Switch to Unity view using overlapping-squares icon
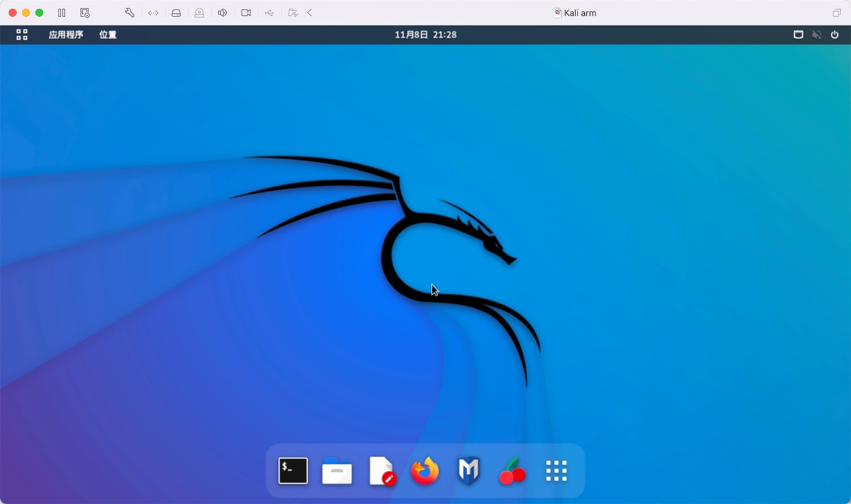Viewport: 851px width, 504px height. 837,13
